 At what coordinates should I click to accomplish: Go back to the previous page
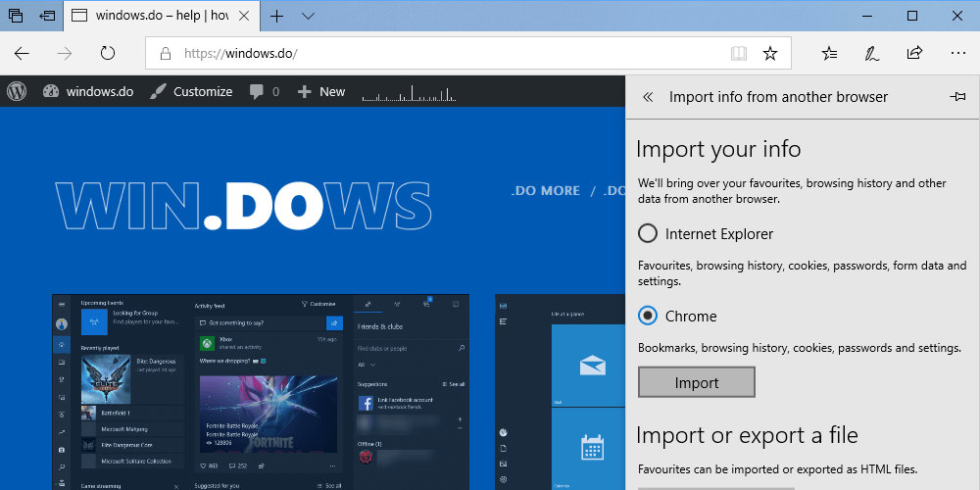coord(22,54)
